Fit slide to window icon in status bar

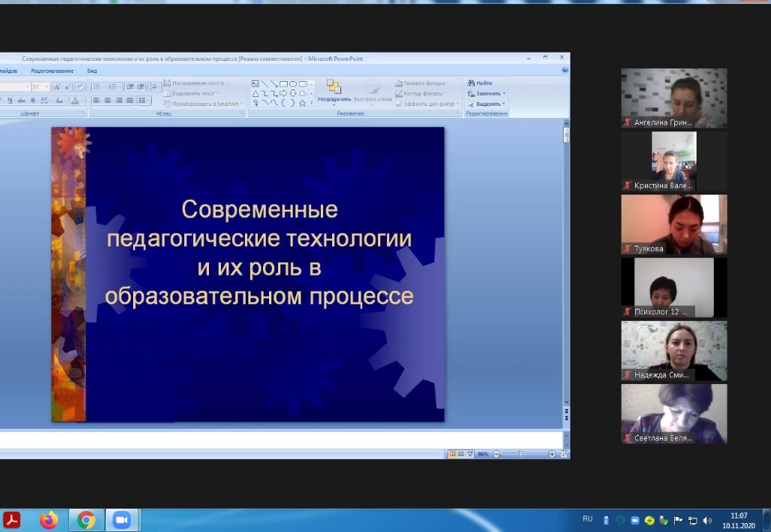point(564,454)
